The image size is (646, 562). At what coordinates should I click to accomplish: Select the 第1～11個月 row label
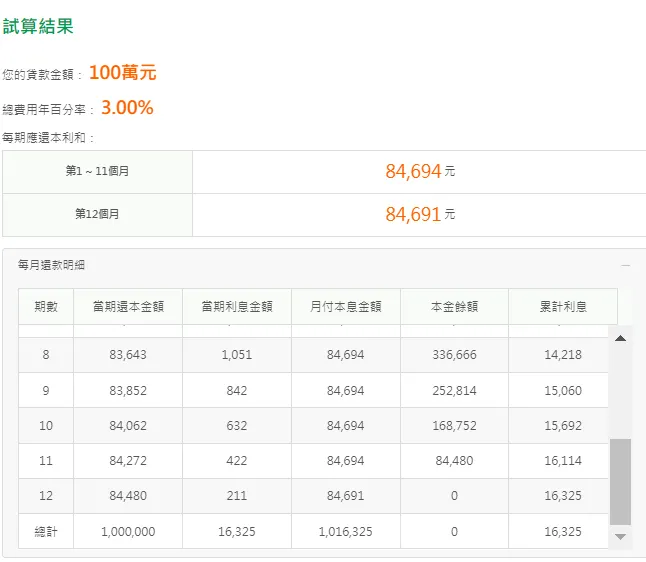97,171
